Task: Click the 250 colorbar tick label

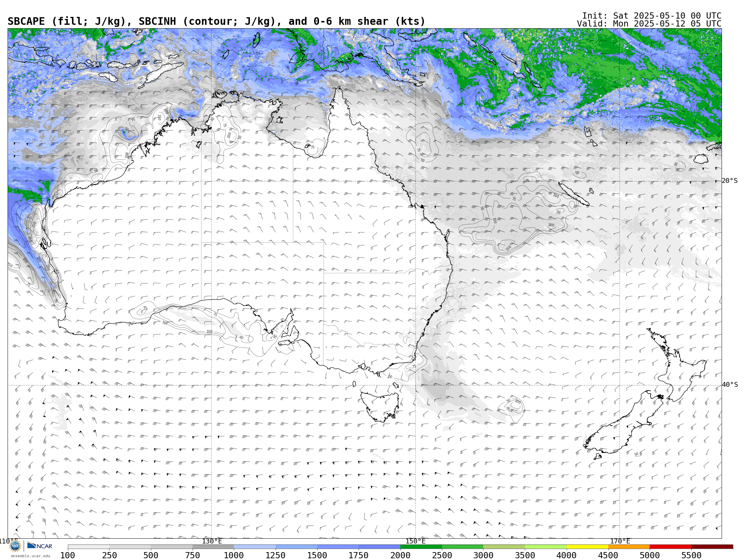Action: point(109,555)
